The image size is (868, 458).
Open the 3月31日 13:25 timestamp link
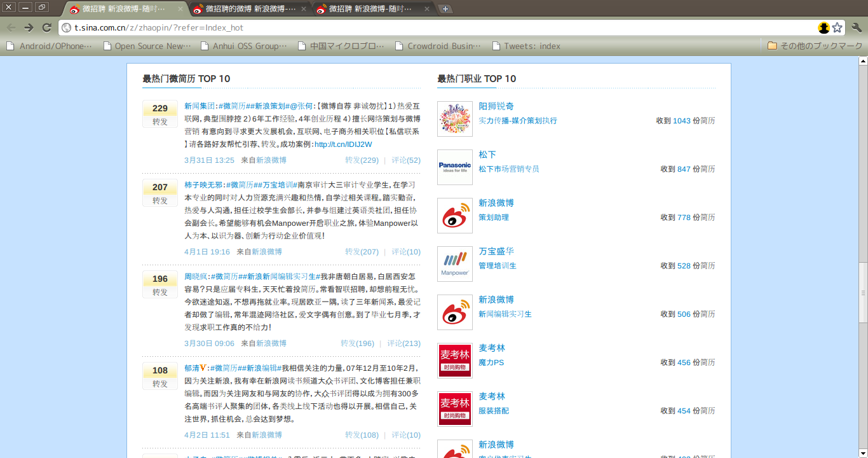pyautogui.click(x=209, y=160)
